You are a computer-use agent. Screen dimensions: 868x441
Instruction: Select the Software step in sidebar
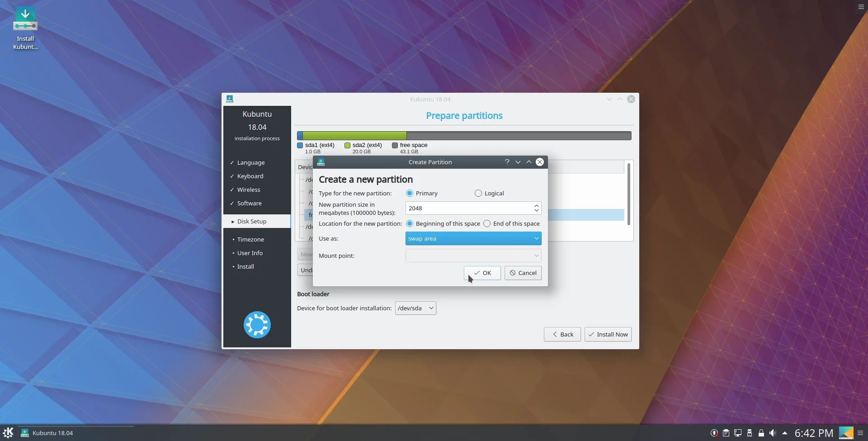(x=249, y=203)
